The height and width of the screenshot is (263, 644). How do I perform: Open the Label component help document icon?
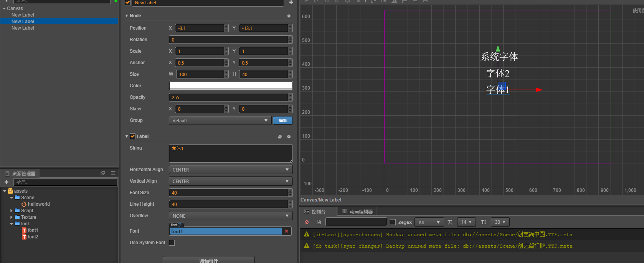[x=280, y=136]
